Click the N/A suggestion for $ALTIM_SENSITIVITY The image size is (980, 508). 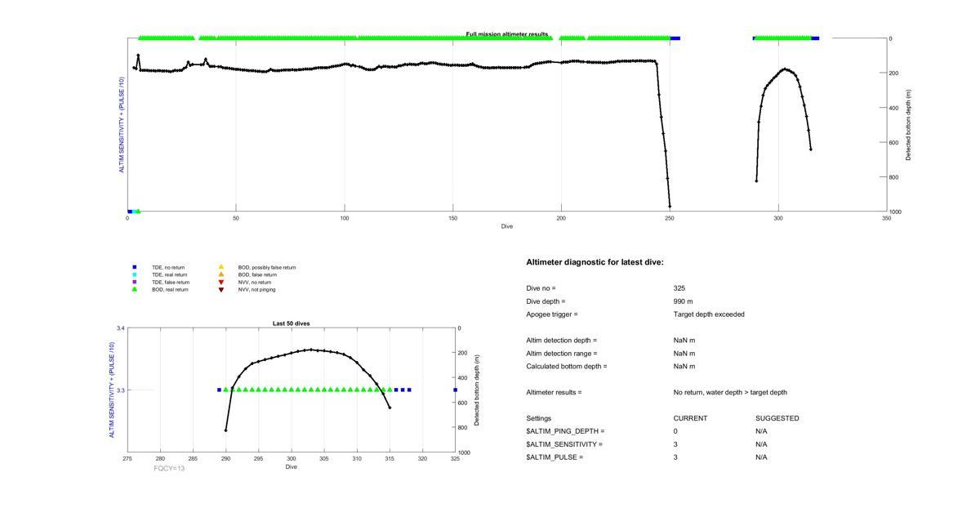pyautogui.click(x=761, y=444)
